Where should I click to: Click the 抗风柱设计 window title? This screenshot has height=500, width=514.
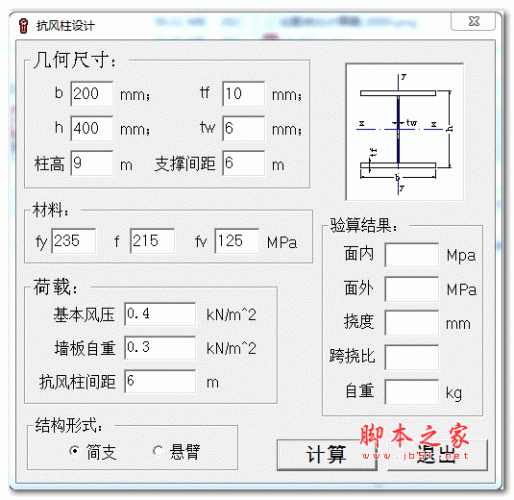coord(66,26)
